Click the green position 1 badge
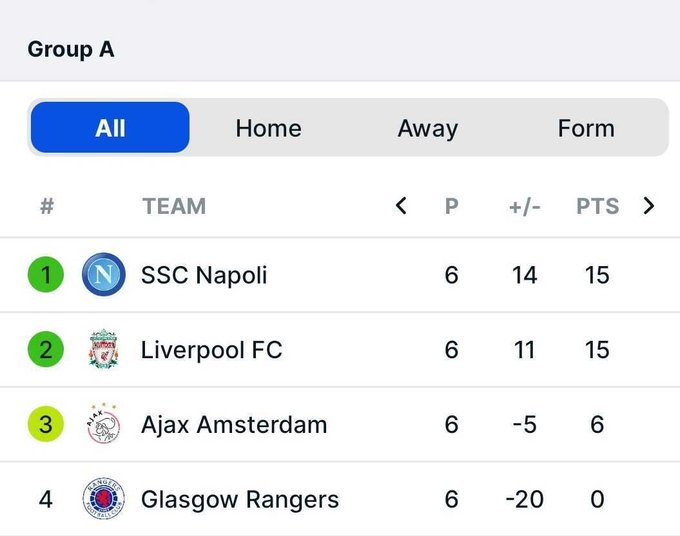 (x=46, y=275)
